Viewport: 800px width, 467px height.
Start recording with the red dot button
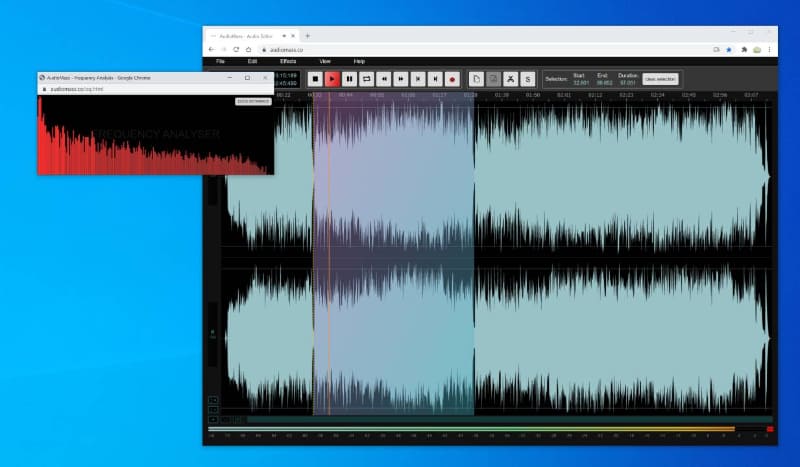tap(452, 79)
